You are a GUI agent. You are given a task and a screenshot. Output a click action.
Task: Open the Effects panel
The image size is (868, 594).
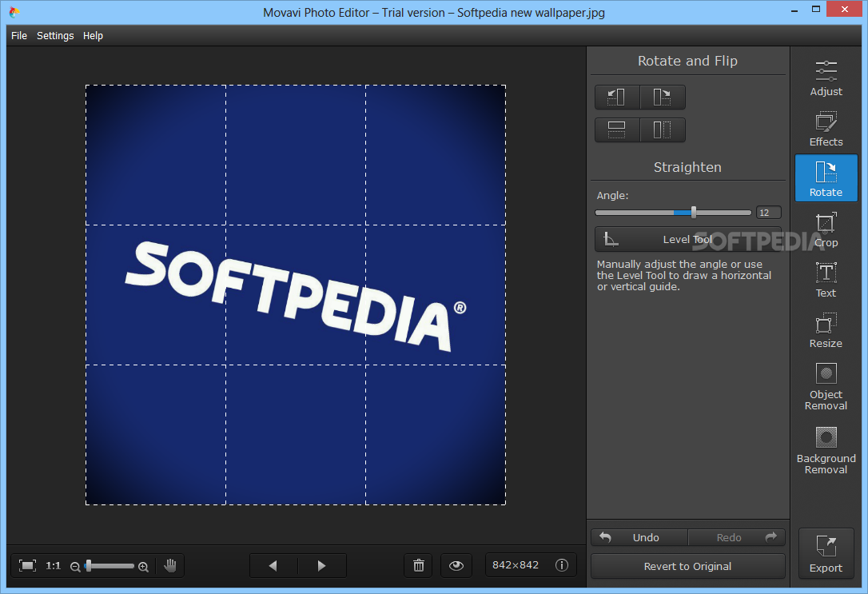[826, 129]
